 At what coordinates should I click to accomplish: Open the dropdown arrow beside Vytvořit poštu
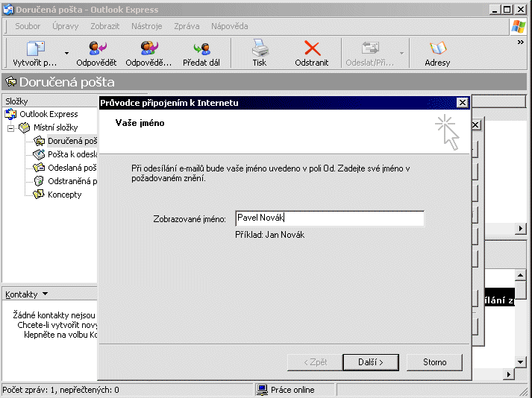tap(66, 53)
